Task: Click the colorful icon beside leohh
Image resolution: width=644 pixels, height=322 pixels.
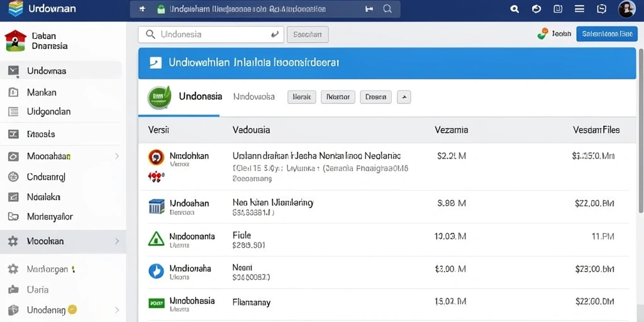Action: (543, 34)
